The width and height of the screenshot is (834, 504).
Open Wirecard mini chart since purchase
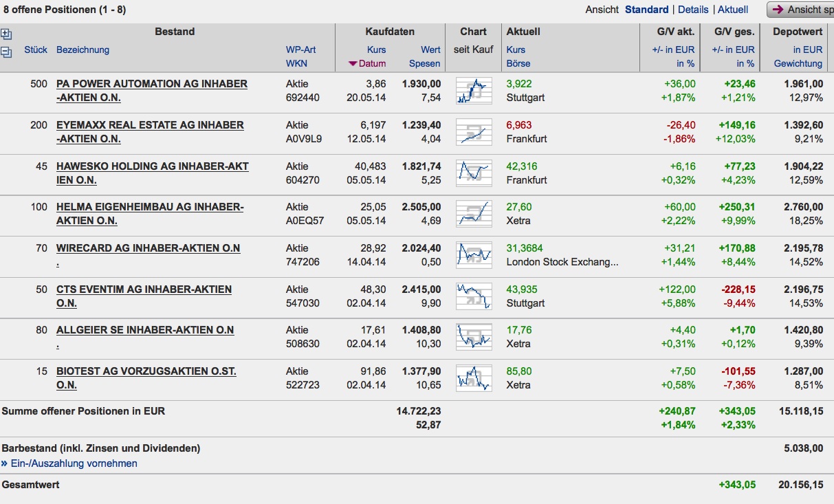(x=474, y=255)
